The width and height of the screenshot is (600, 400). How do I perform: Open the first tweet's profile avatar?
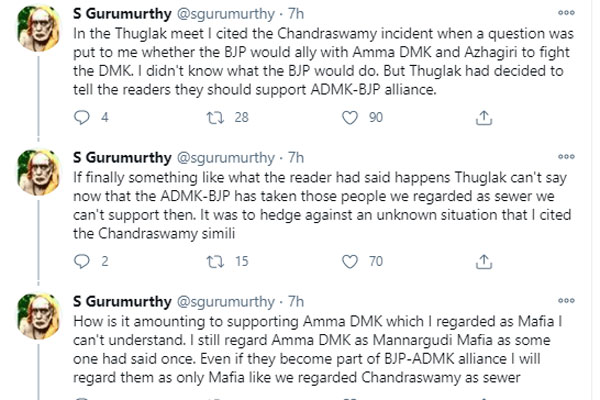click(x=39, y=29)
